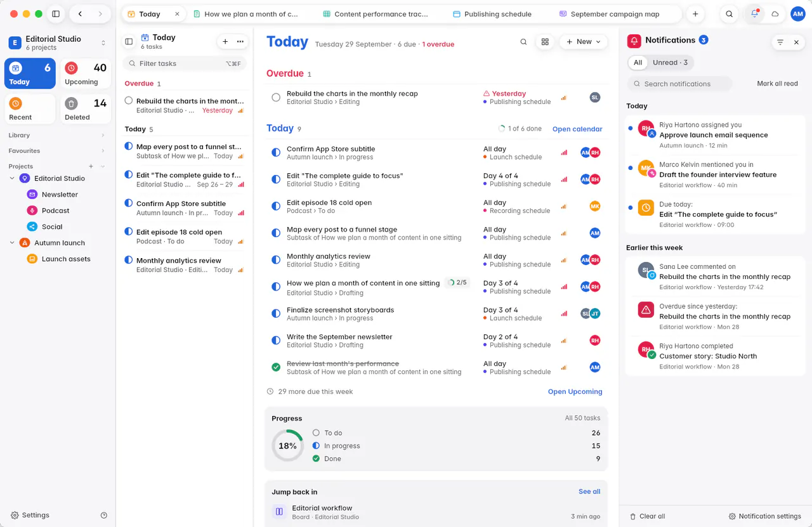
Task: Collapse the Editorial Studio project tree
Action: point(12,179)
